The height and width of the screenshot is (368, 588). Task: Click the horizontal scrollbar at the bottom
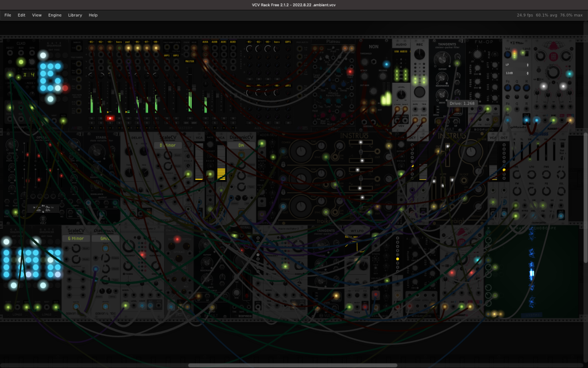click(x=292, y=365)
